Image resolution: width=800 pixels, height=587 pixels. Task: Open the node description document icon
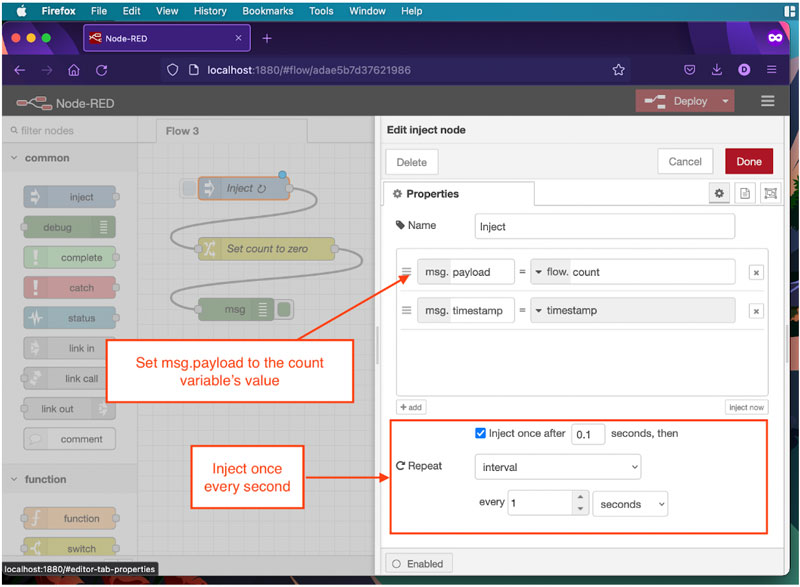[745, 193]
